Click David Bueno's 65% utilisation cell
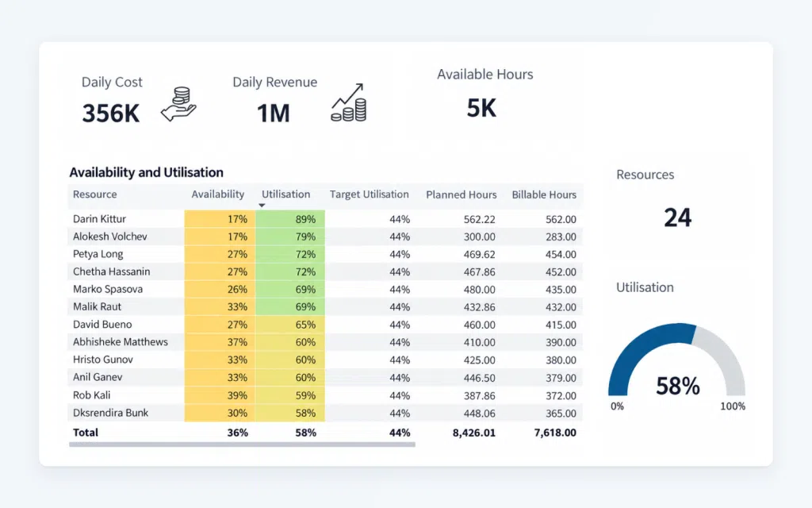The image size is (812, 508). (x=290, y=325)
